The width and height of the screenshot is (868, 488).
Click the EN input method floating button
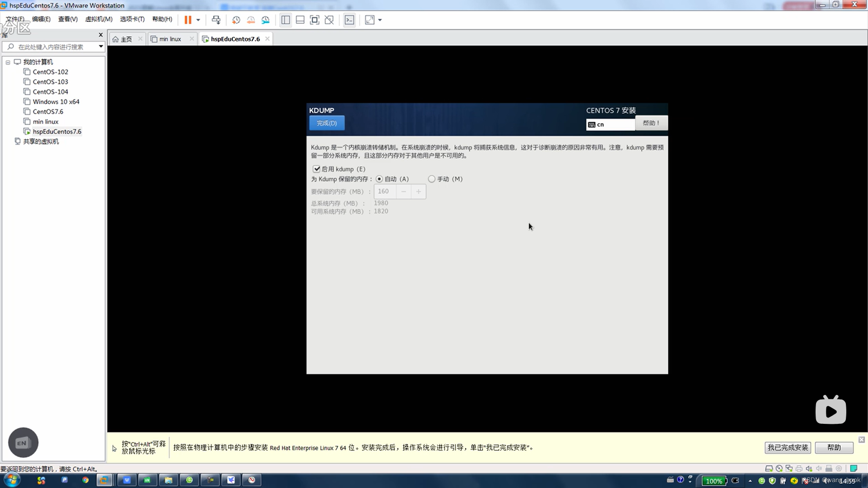(x=23, y=442)
